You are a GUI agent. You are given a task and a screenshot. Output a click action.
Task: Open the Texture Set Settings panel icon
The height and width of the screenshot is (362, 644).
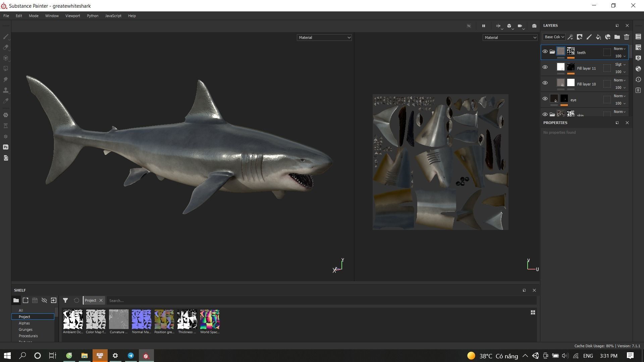coord(638,47)
